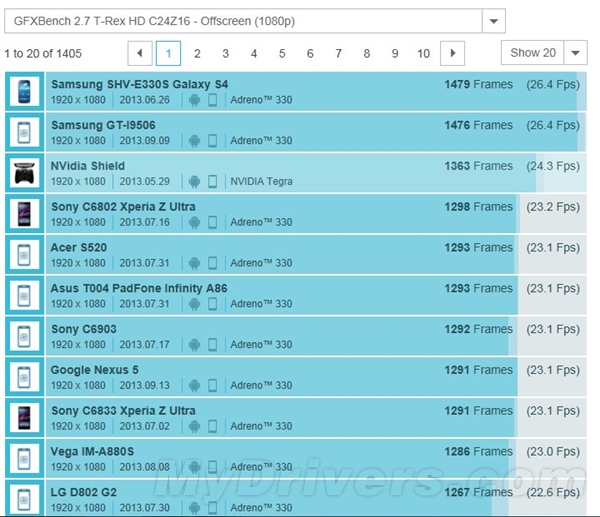Click the GFXBench 2.7 T-Rex HD test field
Screen dimensions: 600x517
point(243,21)
